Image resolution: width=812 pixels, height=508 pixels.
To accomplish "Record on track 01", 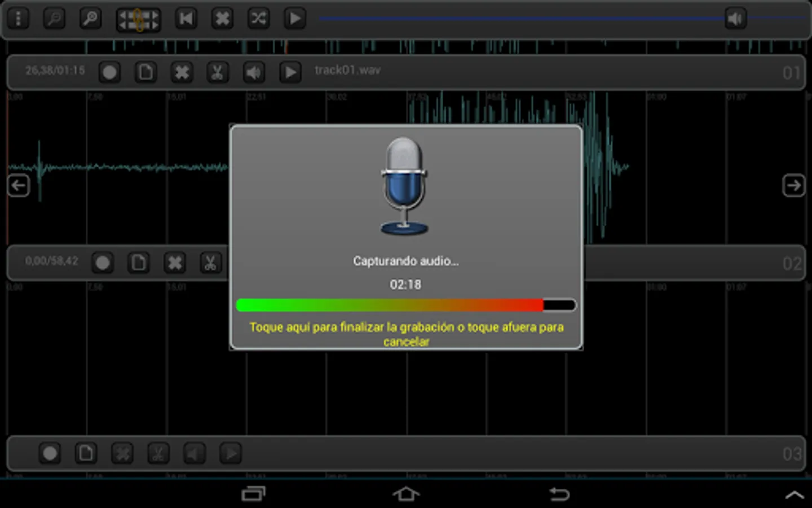I will pos(109,72).
